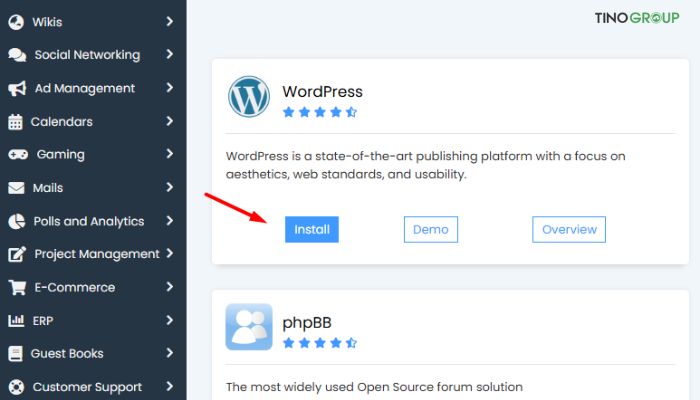Expand the Mails chevron
Image resolution: width=700 pixels, height=400 pixels.
170,187
